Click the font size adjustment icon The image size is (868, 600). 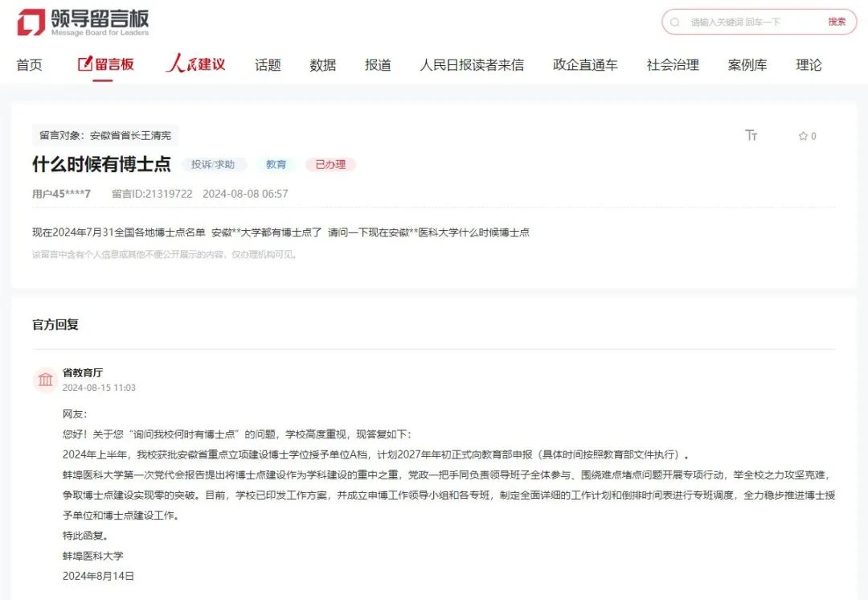751,135
